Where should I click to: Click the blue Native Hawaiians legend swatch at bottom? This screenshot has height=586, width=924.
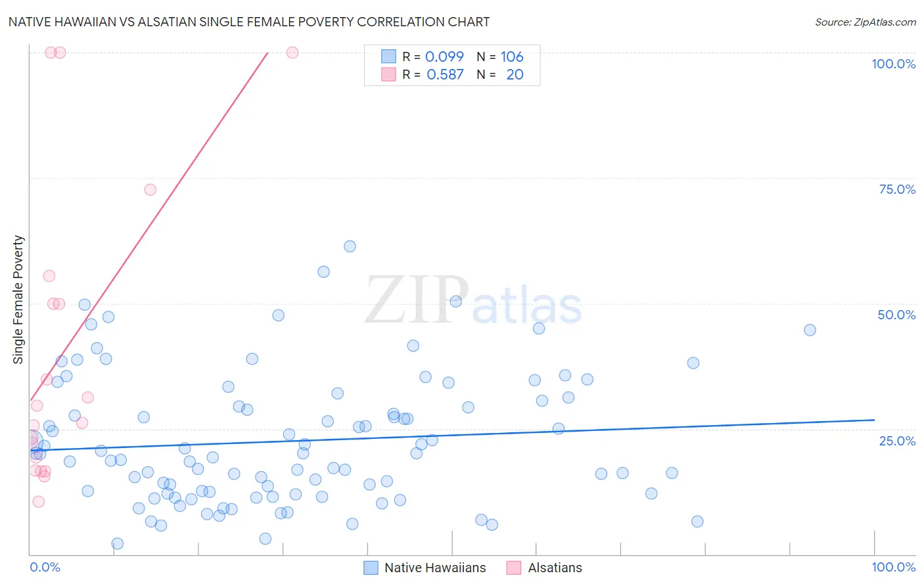(371, 568)
